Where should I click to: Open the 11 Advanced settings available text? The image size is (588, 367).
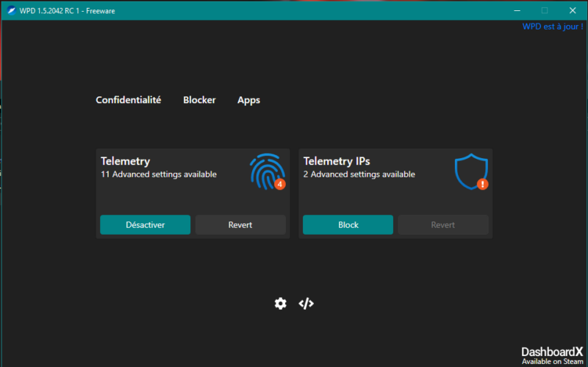[x=159, y=174]
